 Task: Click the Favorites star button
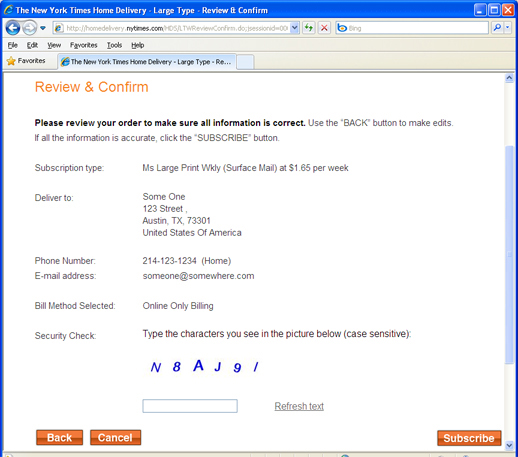point(26,61)
